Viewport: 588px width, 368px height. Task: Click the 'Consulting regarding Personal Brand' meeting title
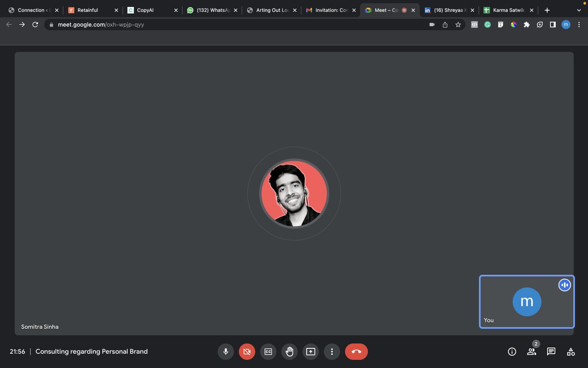point(92,351)
